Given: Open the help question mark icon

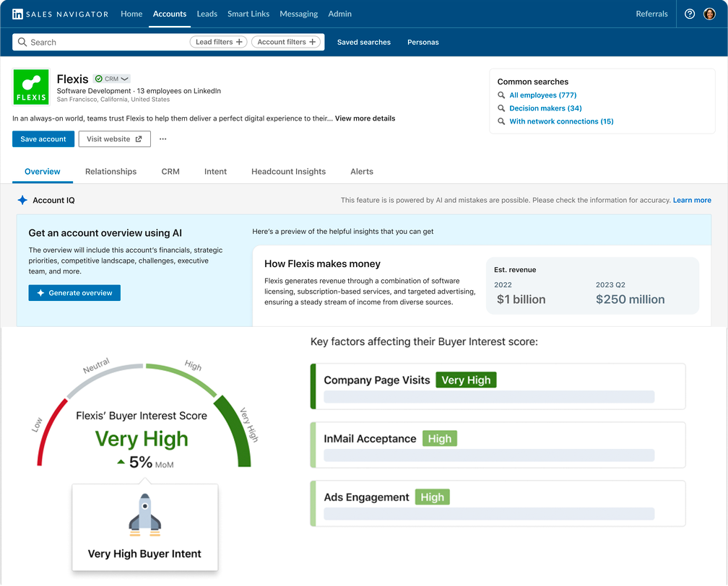Looking at the screenshot, I should point(690,14).
